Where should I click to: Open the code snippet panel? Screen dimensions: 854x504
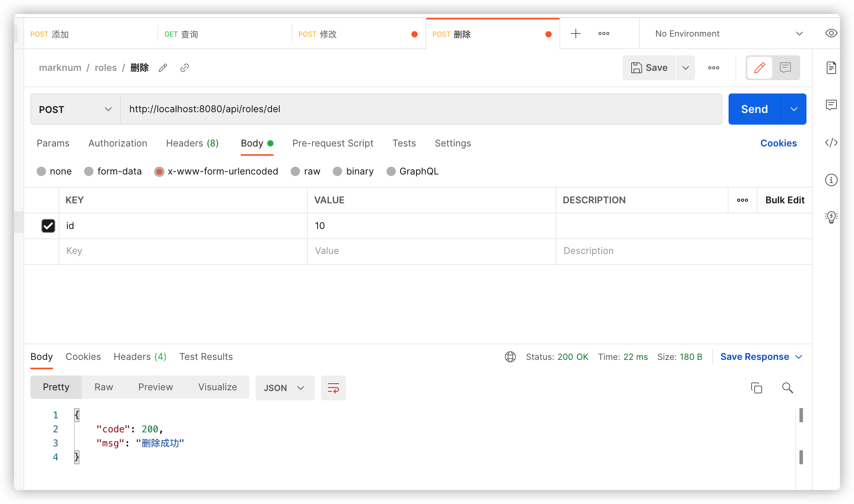(831, 143)
